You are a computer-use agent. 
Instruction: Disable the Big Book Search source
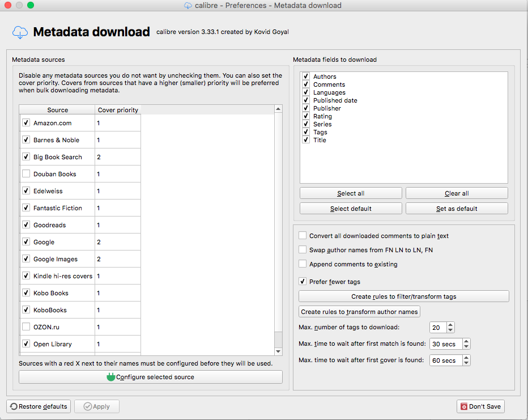click(26, 156)
